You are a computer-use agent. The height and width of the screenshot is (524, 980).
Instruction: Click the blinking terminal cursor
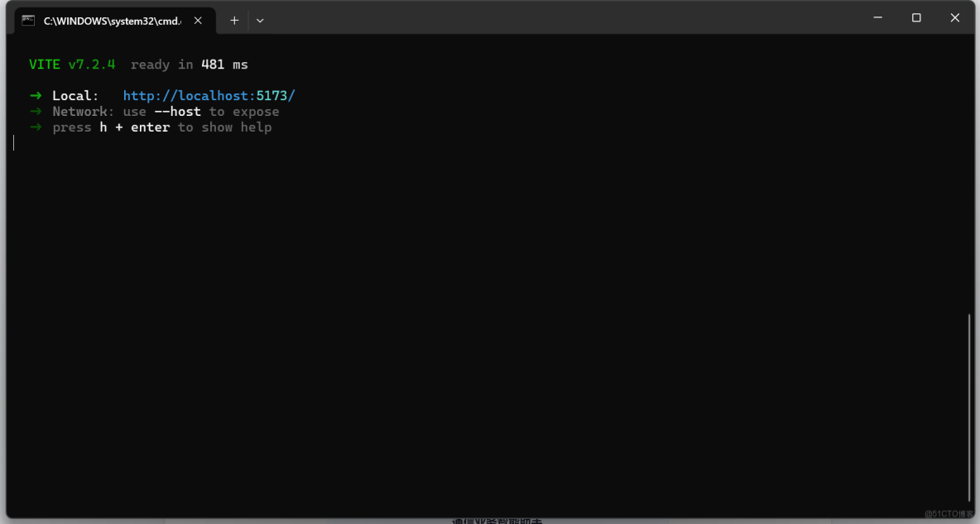tap(13, 142)
